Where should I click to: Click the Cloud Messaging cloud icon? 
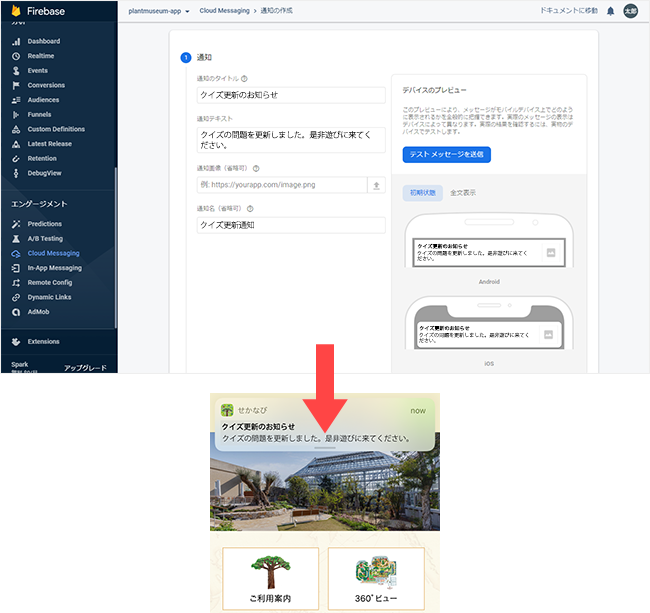[x=16, y=254]
